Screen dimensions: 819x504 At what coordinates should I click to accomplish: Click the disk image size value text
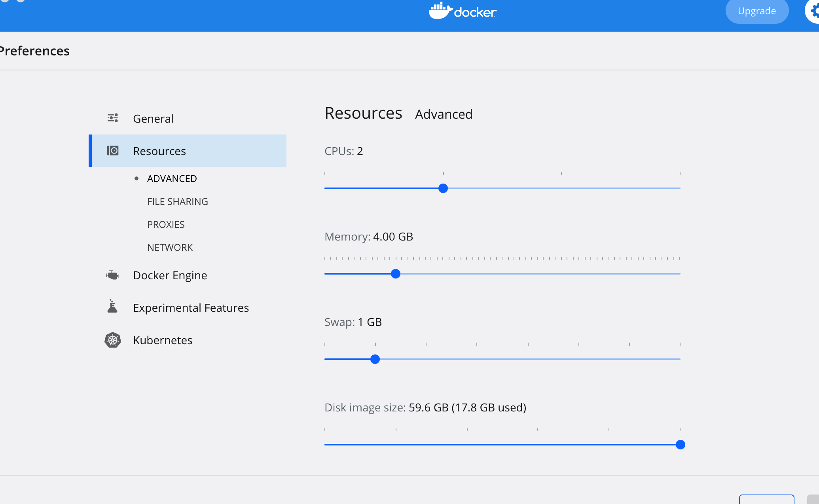[467, 407]
